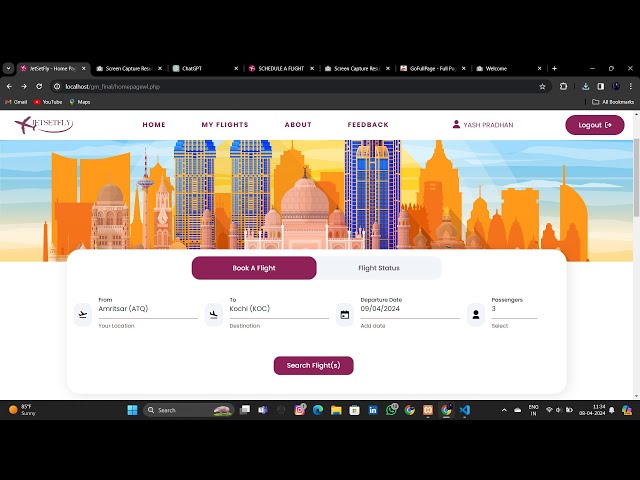Open the browser extensions puzzle icon
The height and width of the screenshot is (480, 640).
(563, 87)
